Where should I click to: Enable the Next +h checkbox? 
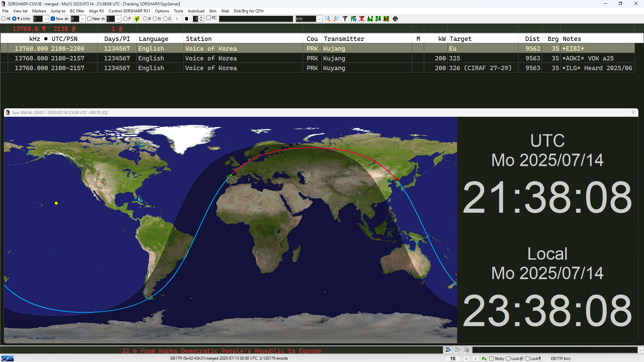click(89, 19)
